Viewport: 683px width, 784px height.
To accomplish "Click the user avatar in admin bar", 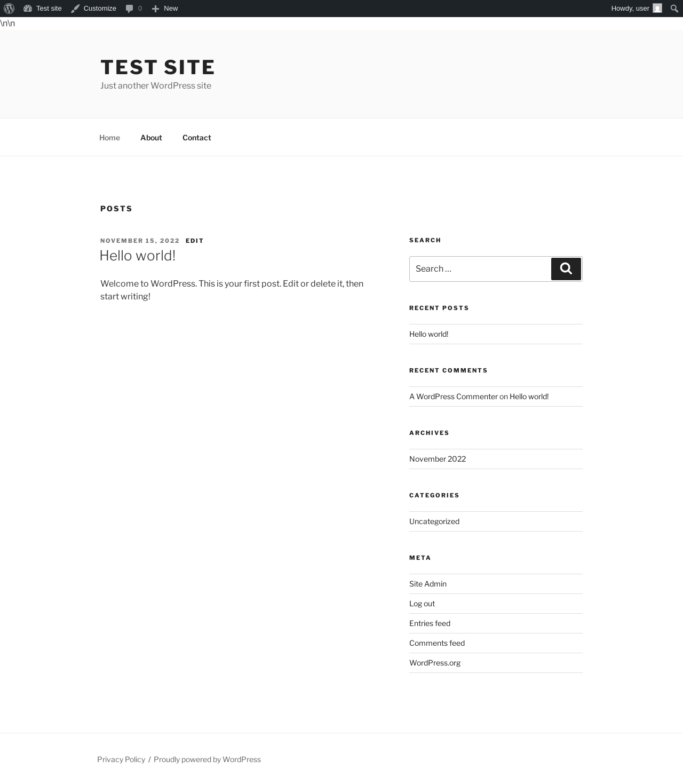I will pos(657,9).
